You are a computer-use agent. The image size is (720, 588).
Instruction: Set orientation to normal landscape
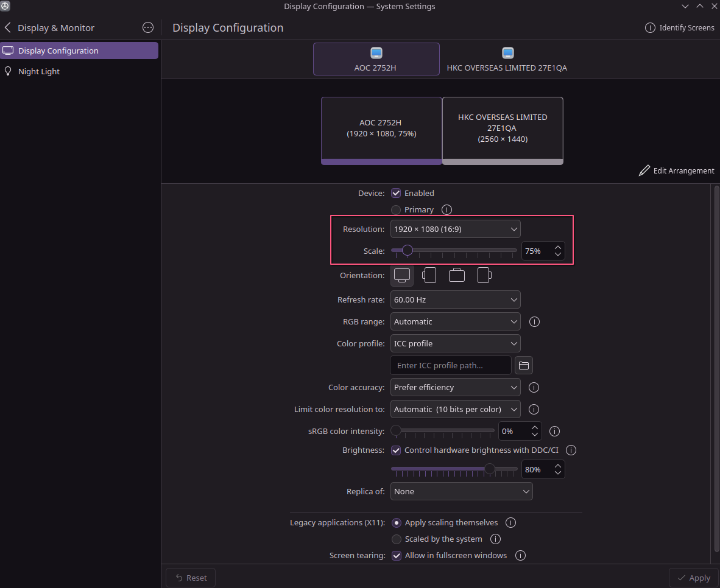402,275
